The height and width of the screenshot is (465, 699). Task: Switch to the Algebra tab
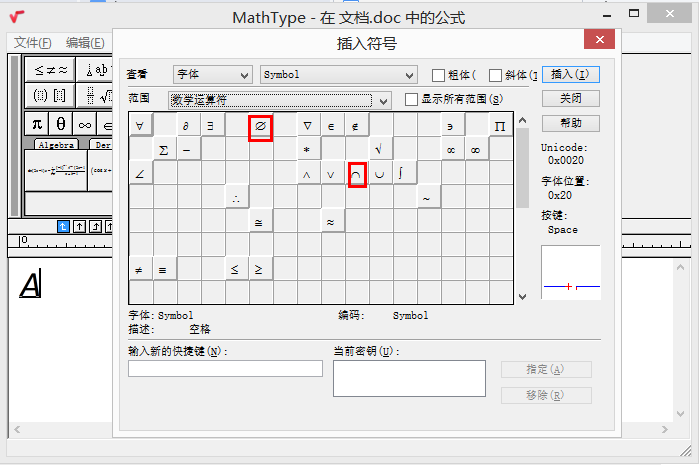[56, 144]
